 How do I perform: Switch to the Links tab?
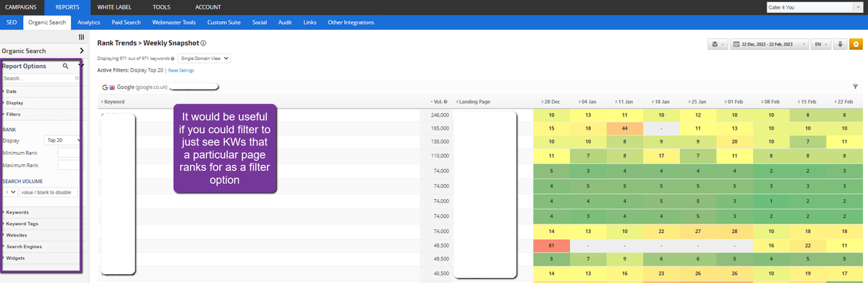click(x=310, y=22)
